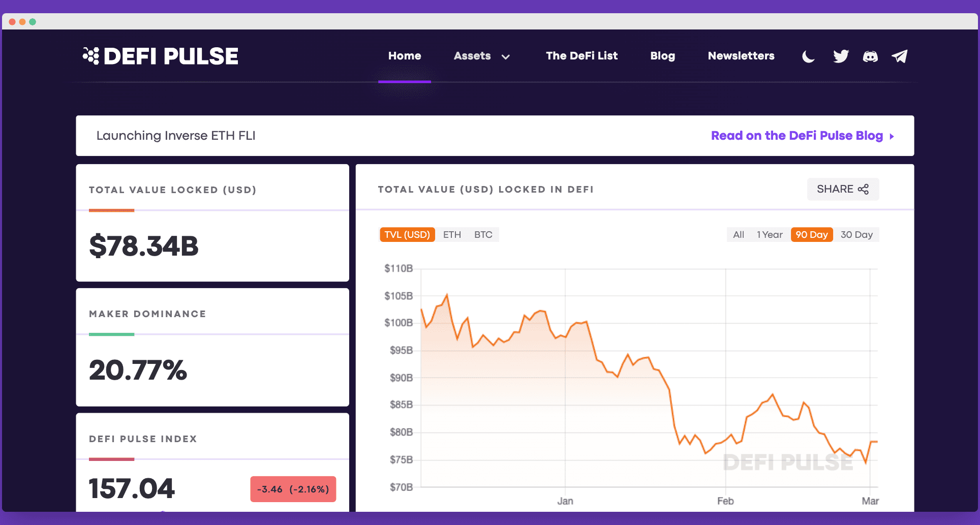Set chart range to 1 Year
980x525 pixels.
(x=770, y=235)
